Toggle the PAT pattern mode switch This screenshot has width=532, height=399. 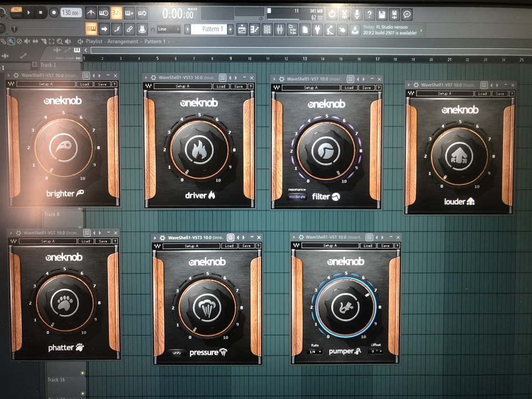(x=16, y=10)
